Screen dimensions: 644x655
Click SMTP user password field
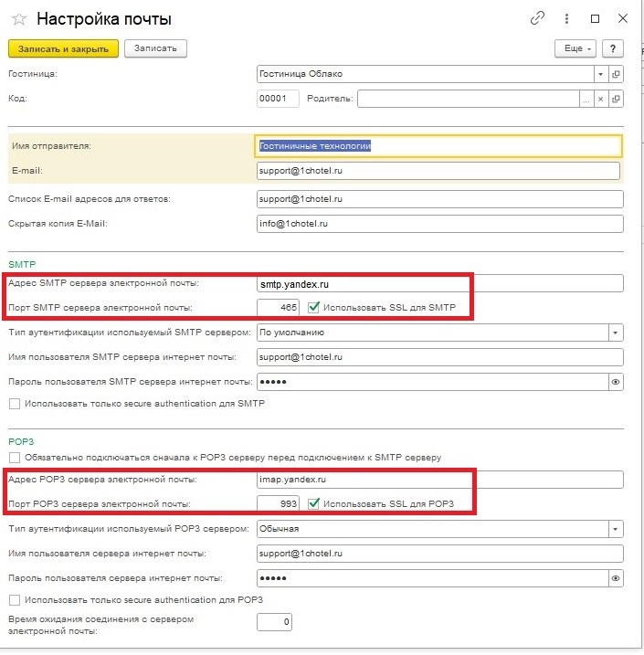click(x=432, y=382)
